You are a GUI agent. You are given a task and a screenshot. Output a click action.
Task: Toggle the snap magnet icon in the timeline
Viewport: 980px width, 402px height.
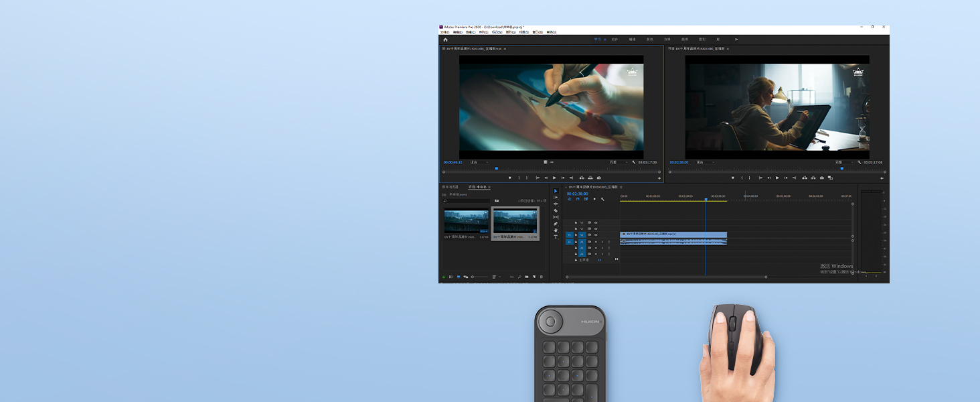(577, 198)
